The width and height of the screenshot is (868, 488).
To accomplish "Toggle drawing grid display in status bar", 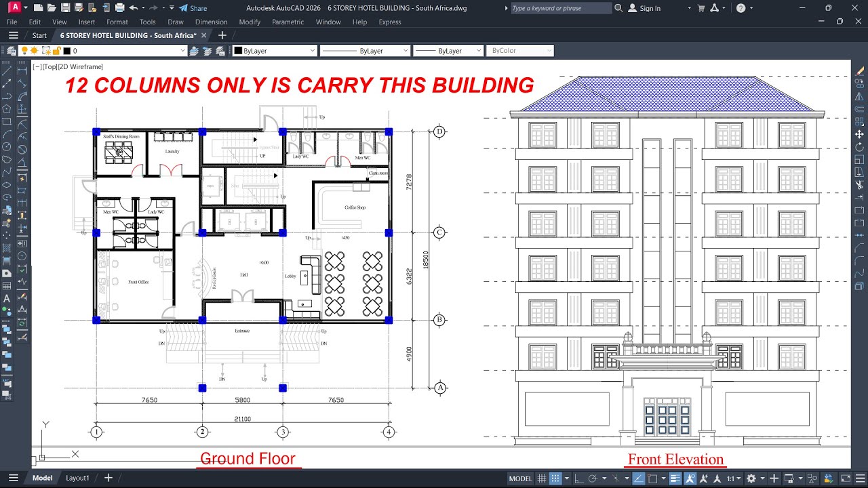I will tap(542, 479).
